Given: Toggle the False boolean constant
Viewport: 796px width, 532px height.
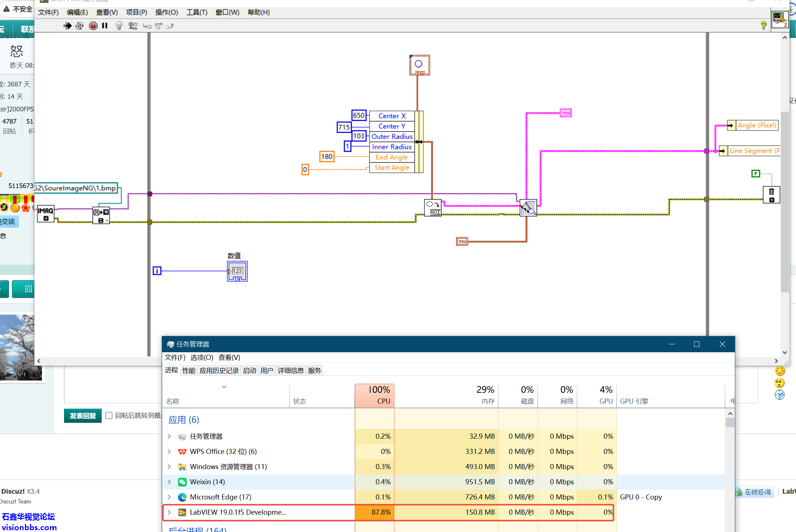Looking at the screenshot, I should [x=755, y=174].
